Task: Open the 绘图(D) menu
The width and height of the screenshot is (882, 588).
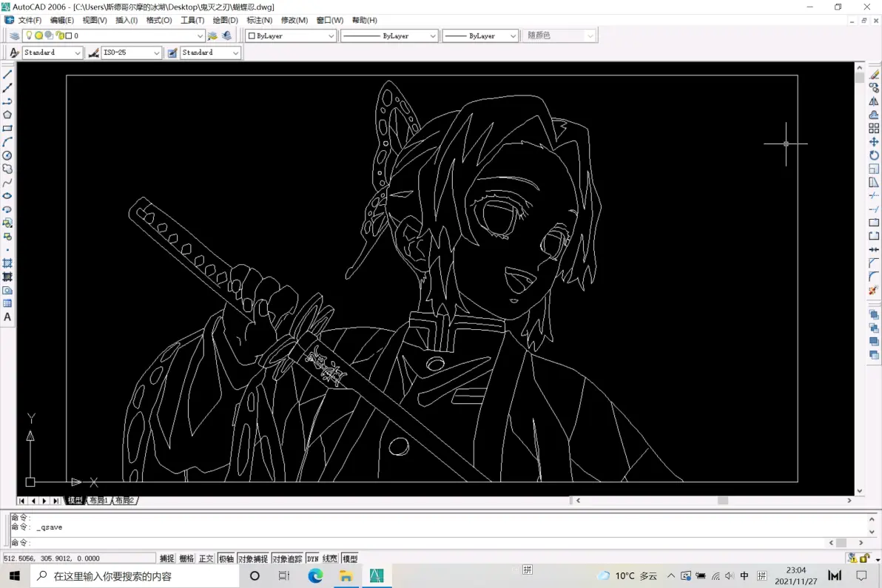Action: click(225, 20)
